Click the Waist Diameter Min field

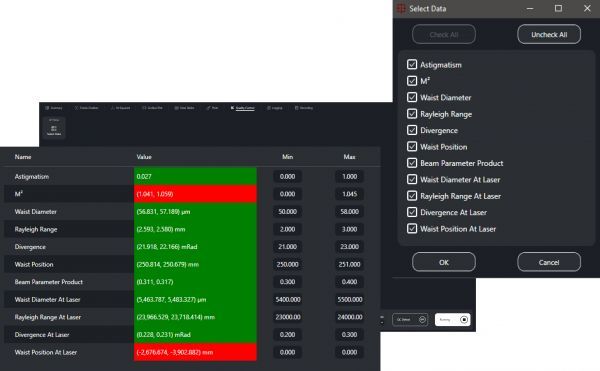tap(287, 212)
